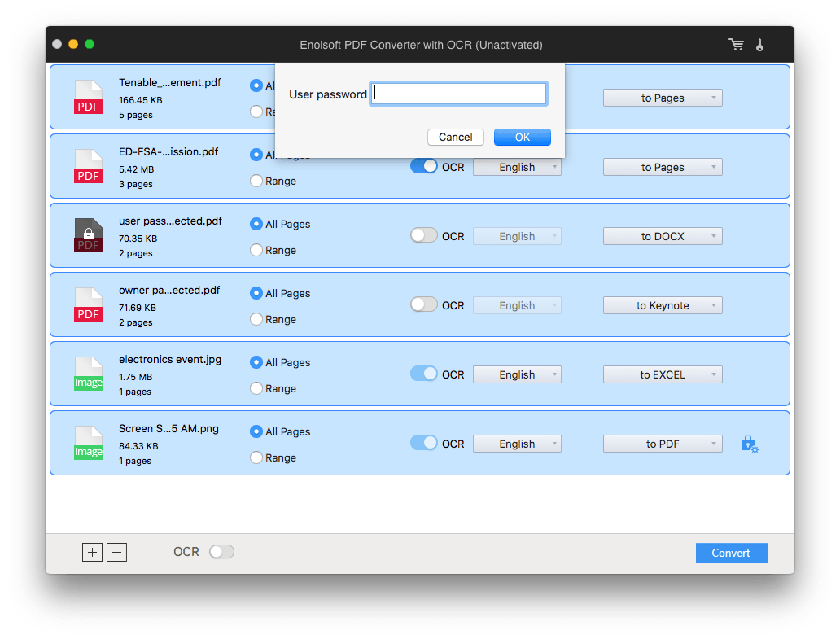Open the to Keynote format dropdown

(x=663, y=305)
